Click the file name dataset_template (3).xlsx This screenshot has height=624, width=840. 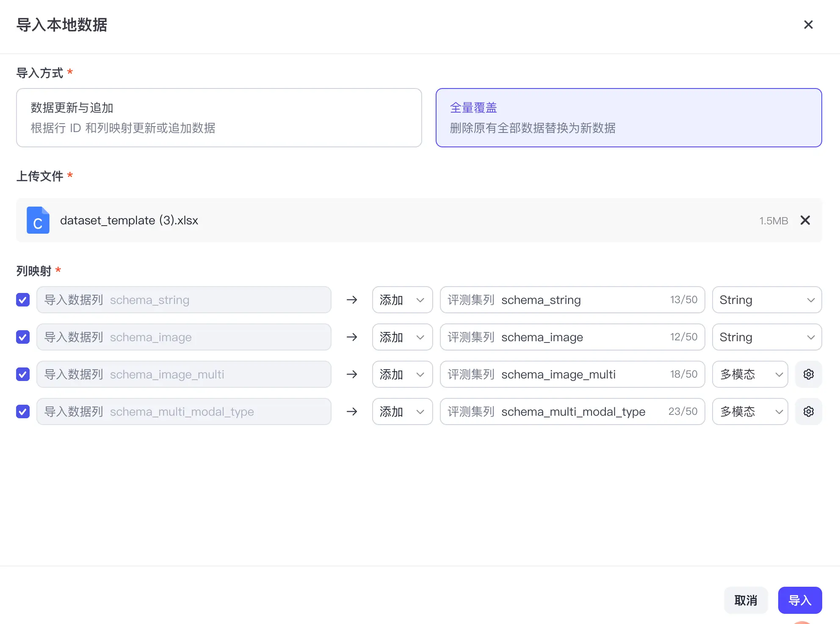coord(129,220)
